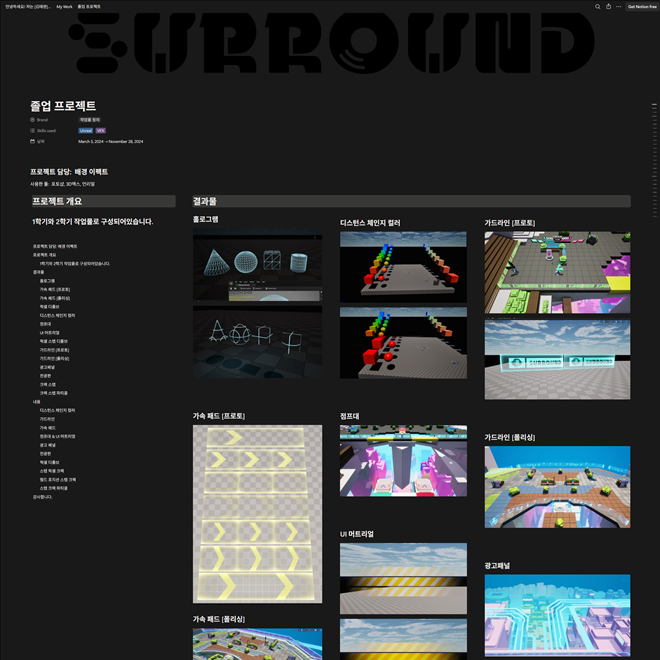
Task: Open hologram wireframe shapes image
Action: pyautogui.click(x=258, y=265)
